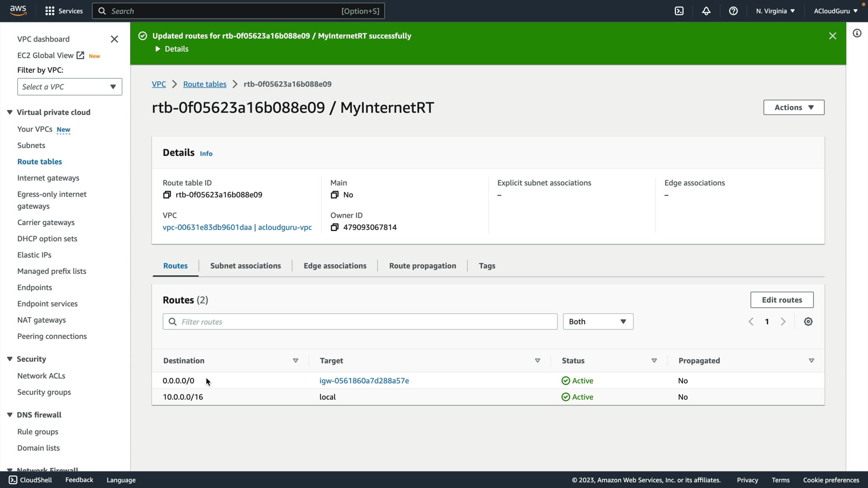Open the notifications bell icon
868x488 pixels.
706,11
